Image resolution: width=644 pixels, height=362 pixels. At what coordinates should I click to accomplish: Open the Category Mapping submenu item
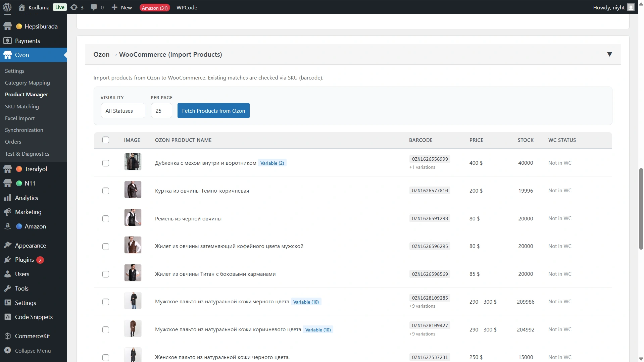tap(27, 83)
